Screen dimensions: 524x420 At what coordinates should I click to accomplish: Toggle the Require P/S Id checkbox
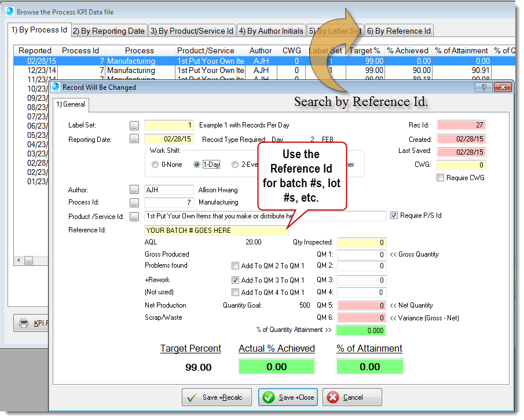pyautogui.click(x=394, y=216)
